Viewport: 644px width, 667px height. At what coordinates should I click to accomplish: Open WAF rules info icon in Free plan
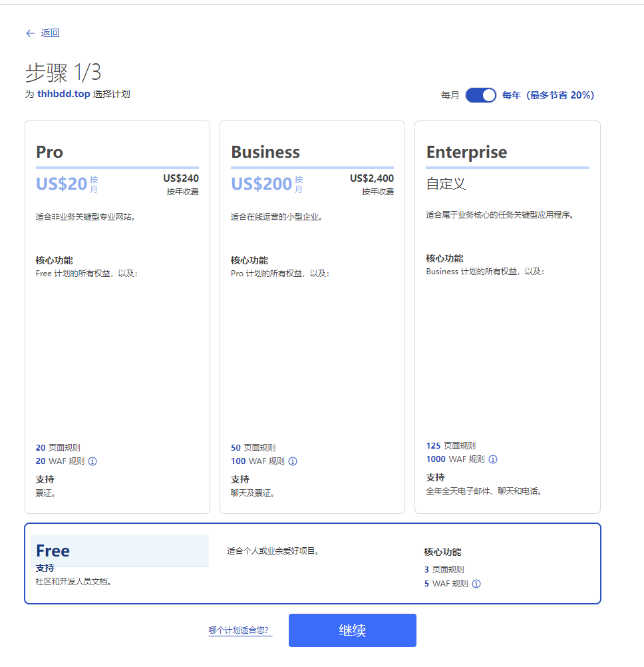pos(476,584)
